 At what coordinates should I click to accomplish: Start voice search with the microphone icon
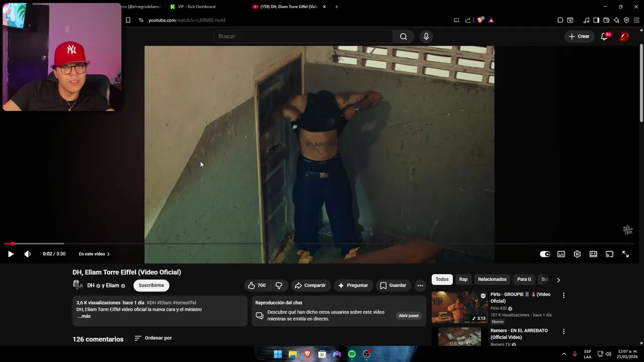pos(426,36)
